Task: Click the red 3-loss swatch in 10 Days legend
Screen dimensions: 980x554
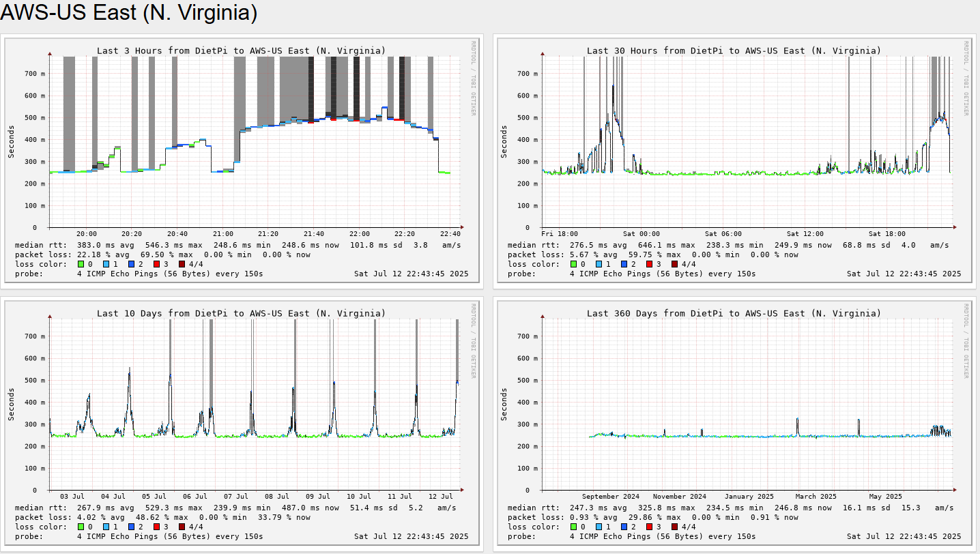Action: tap(156, 527)
